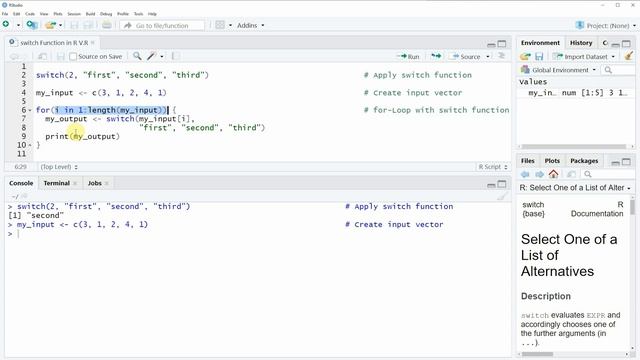640x360 pixels.
Task: Load a workspace via the Environment folder icon
Action: (x=525, y=56)
